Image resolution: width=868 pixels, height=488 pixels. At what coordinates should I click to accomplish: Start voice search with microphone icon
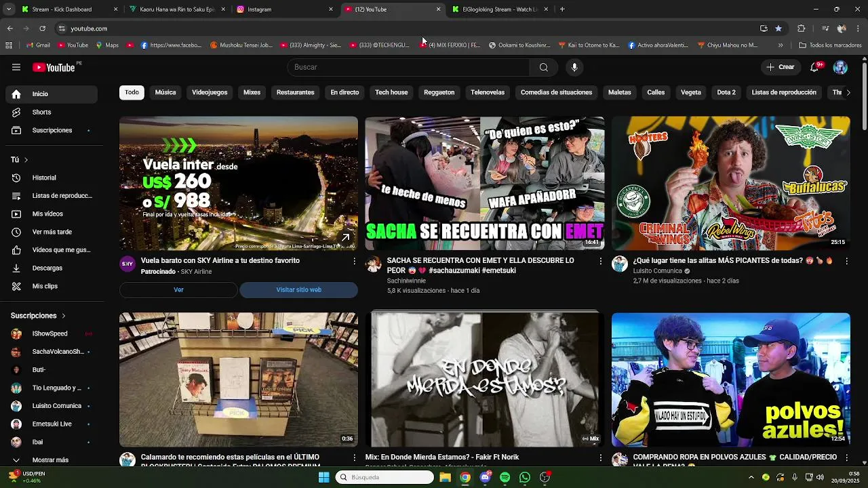tap(574, 67)
